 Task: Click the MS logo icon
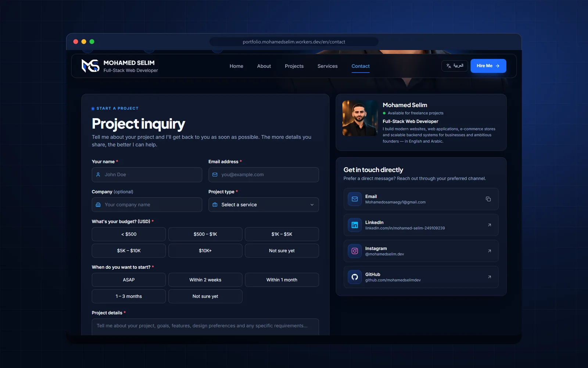(90, 66)
